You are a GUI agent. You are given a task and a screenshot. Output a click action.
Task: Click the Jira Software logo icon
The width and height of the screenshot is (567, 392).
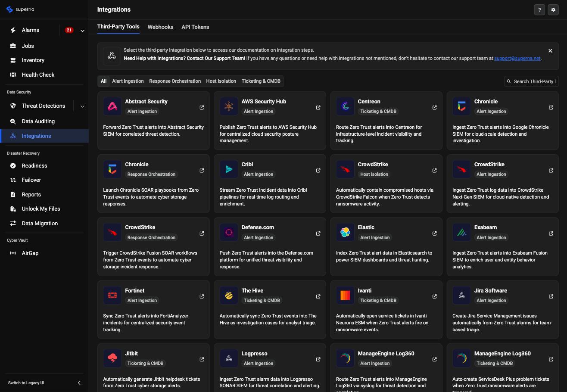[x=461, y=296]
